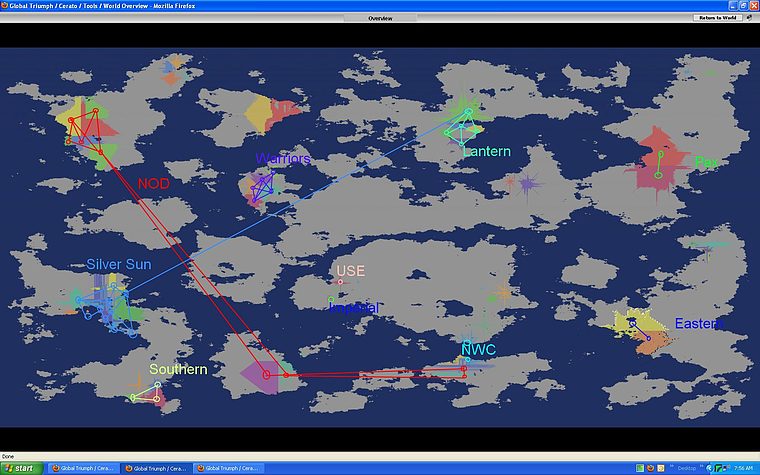The width and height of the screenshot is (760, 475).
Task: Click the Lantern alliance label
Action: (x=487, y=151)
